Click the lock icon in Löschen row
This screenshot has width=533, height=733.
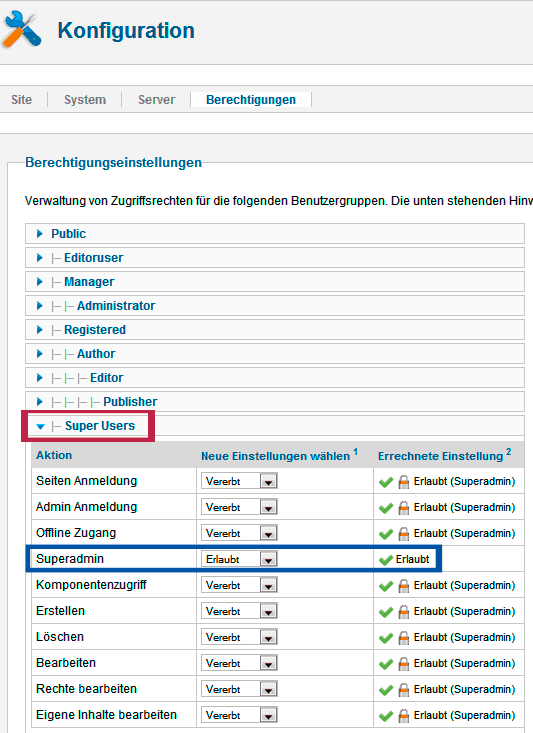coord(403,638)
